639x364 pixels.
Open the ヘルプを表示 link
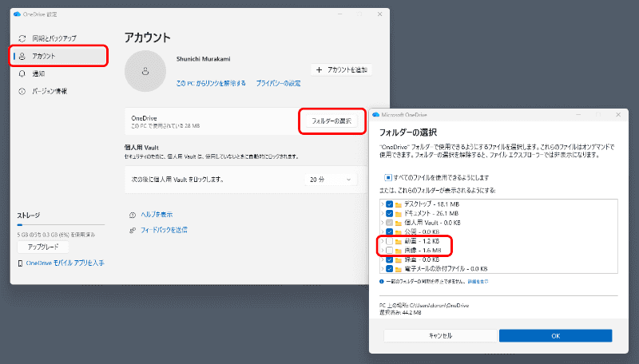pos(157,215)
